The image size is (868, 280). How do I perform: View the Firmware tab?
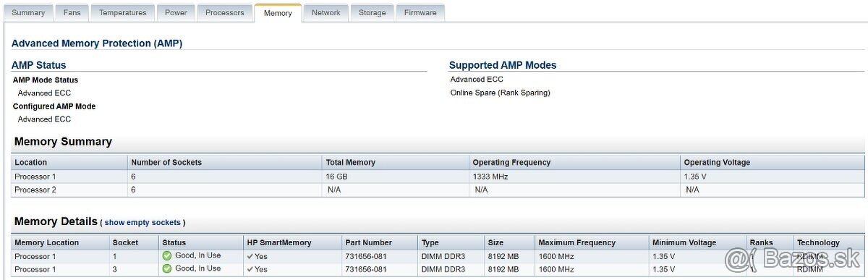point(420,12)
